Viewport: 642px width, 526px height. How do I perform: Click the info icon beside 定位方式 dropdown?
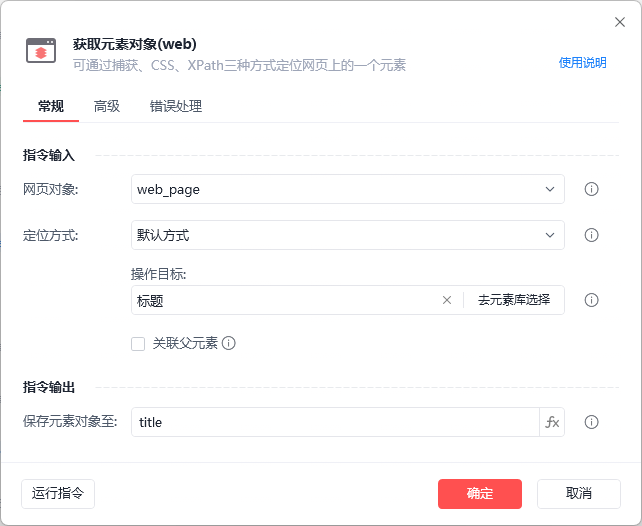pyautogui.click(x=591, y=235)
